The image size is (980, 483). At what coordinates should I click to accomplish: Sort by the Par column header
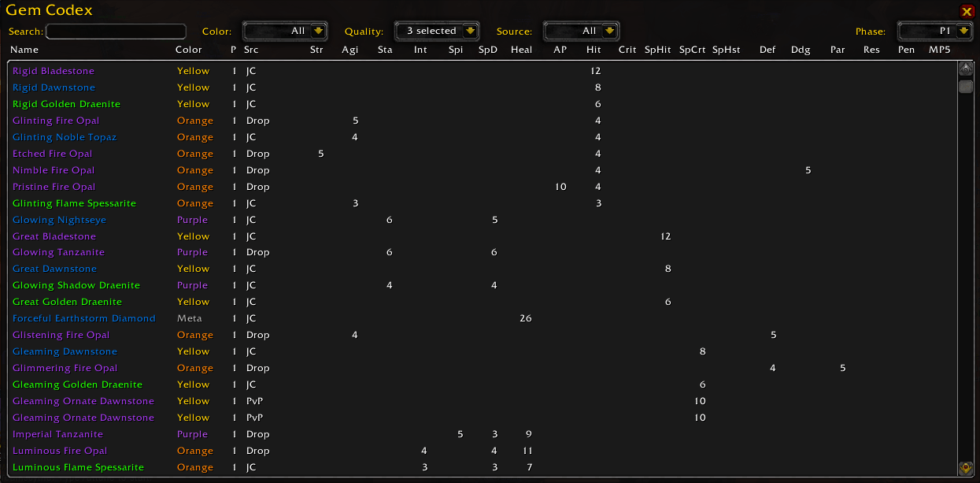838,50
